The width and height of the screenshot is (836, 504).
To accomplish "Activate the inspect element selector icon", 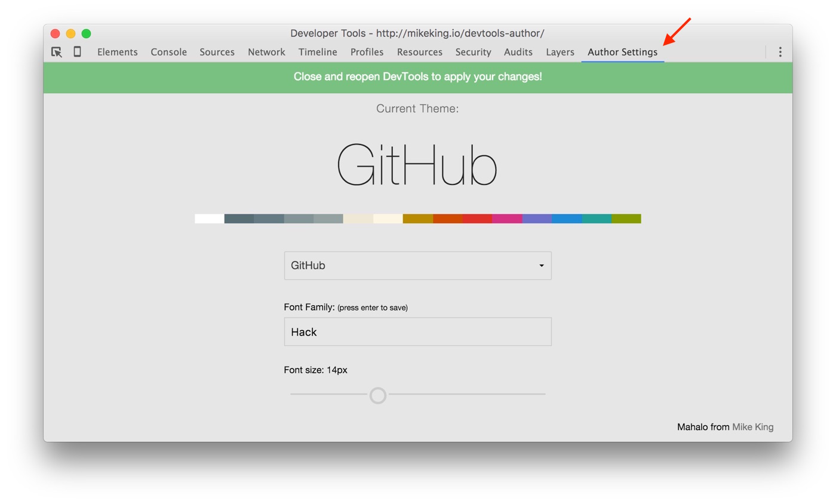I will (x=57, y=52).
